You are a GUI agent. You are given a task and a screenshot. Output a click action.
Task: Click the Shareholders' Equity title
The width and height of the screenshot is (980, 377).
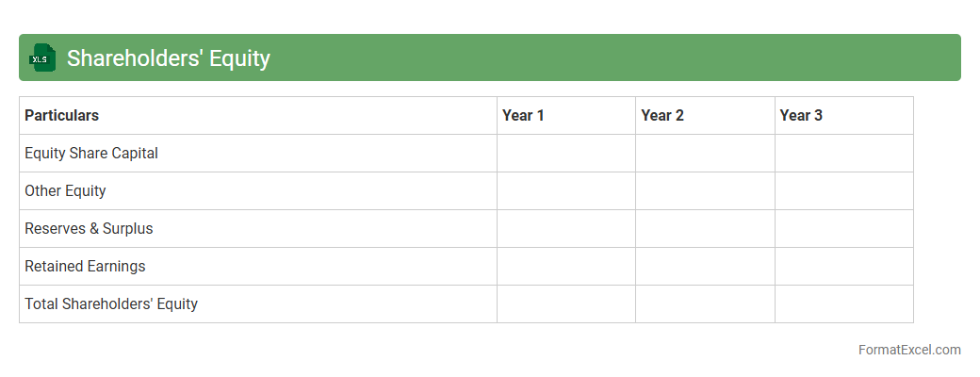coord(169,58)
